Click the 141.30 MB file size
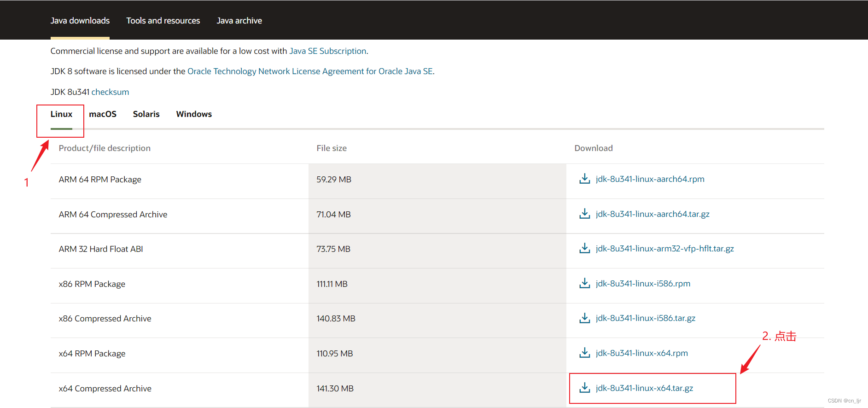The image size is (868, 408). 335,389
